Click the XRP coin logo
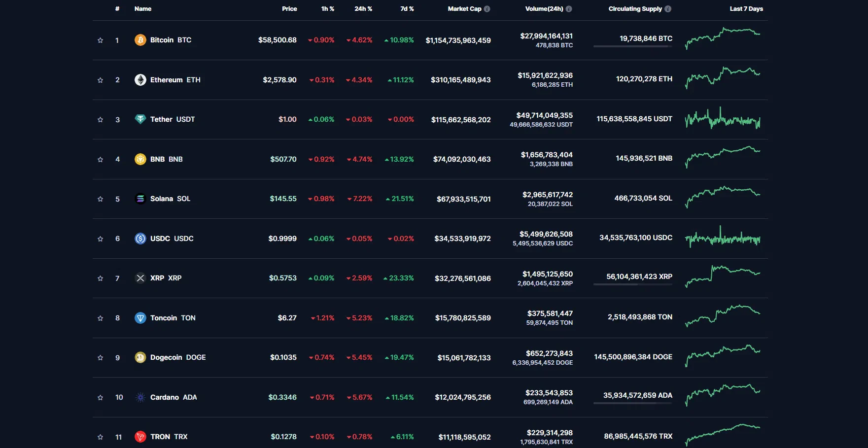Screen dimensions: 868x448 pos(140,278)
